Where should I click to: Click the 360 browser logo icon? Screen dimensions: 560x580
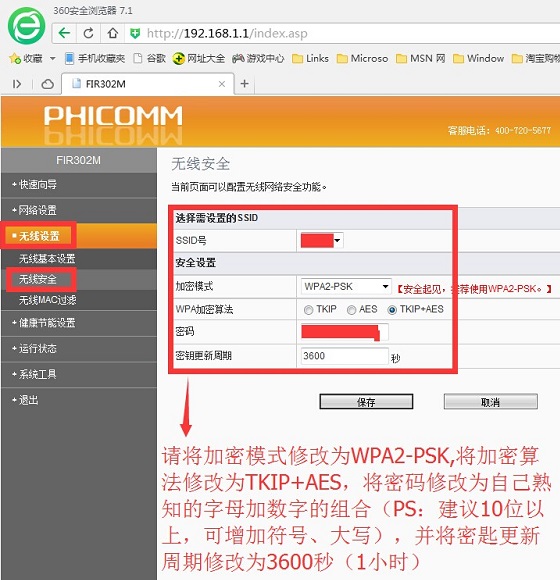27,27
